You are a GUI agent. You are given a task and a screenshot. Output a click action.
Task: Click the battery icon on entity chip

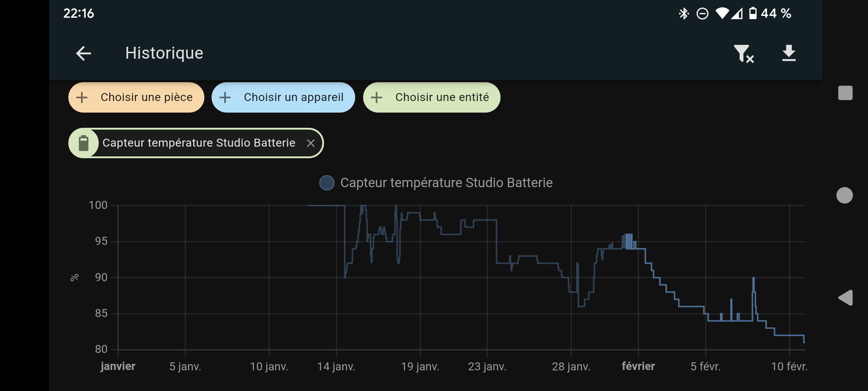(x=84, y=143)
